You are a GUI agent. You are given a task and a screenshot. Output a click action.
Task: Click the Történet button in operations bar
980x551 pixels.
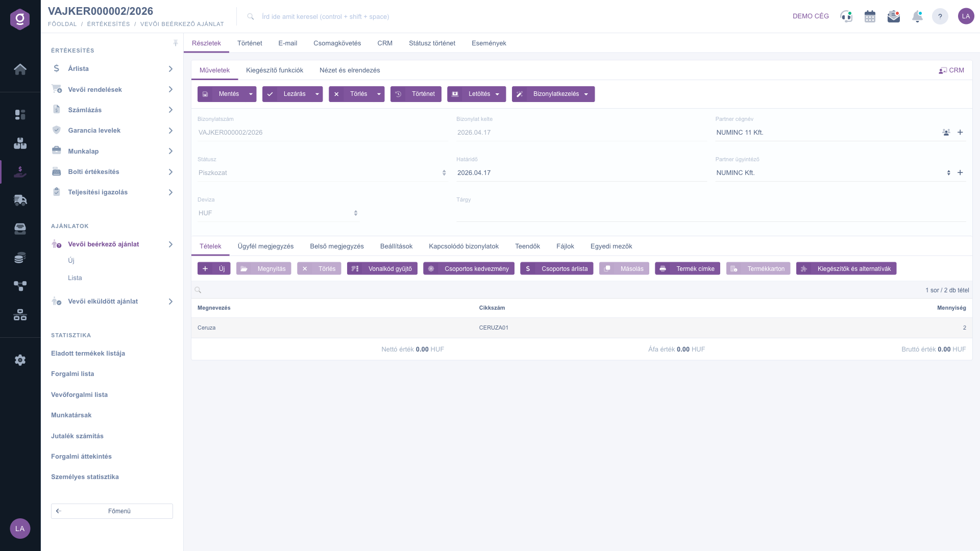pyautogui.click(x=416, y=94)
